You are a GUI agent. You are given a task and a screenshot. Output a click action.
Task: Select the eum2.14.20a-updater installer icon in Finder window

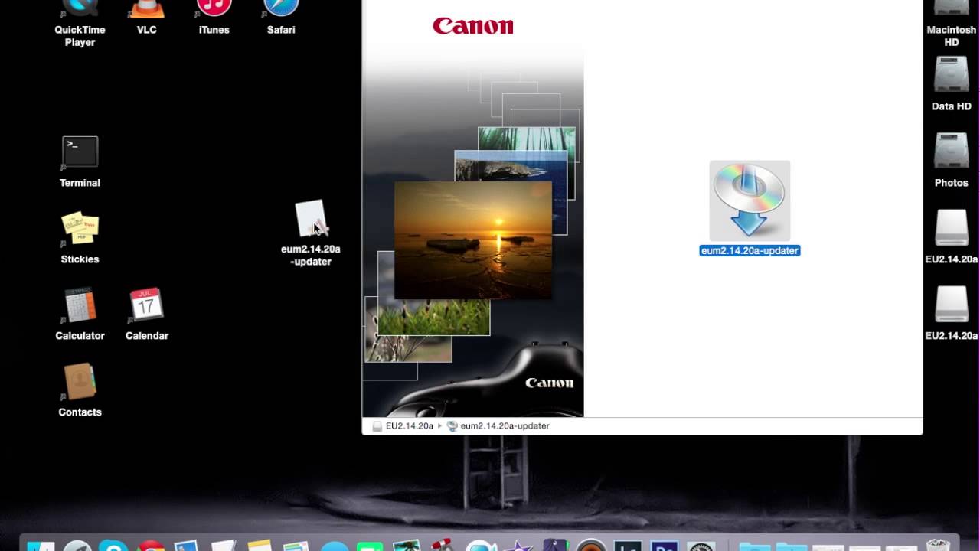[x=750, y=201]
